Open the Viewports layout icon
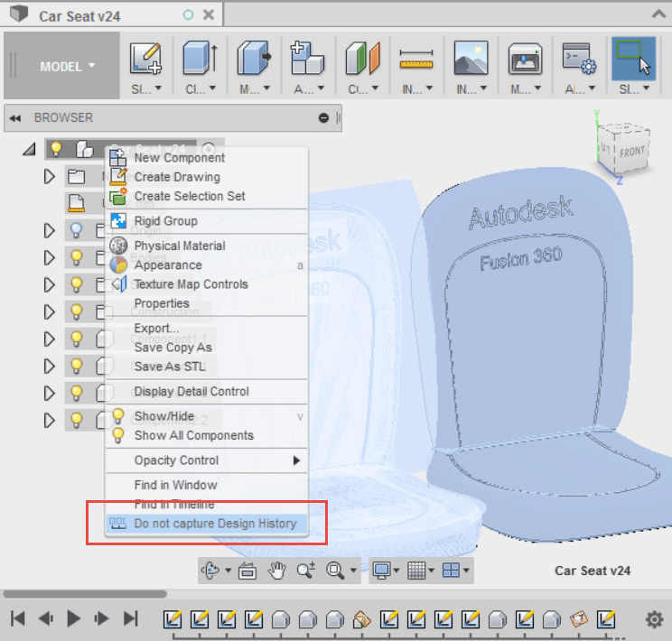 pos(451,571)
